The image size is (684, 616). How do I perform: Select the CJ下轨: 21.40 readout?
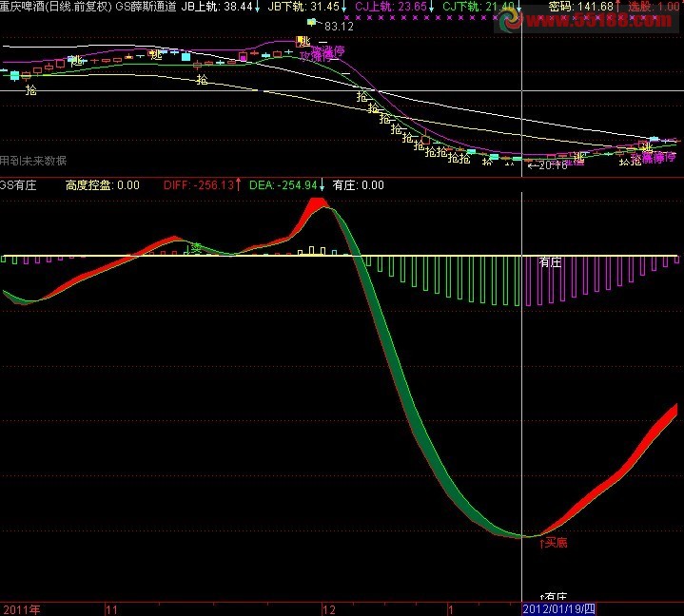(x=479, y=7)
